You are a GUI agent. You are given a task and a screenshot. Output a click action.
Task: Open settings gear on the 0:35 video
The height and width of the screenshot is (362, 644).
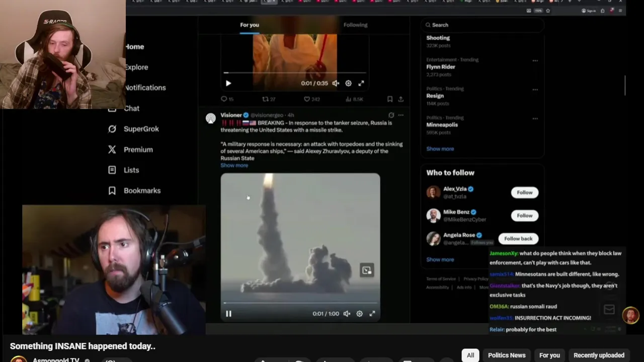pyautogui.click(x=348, y=83)
